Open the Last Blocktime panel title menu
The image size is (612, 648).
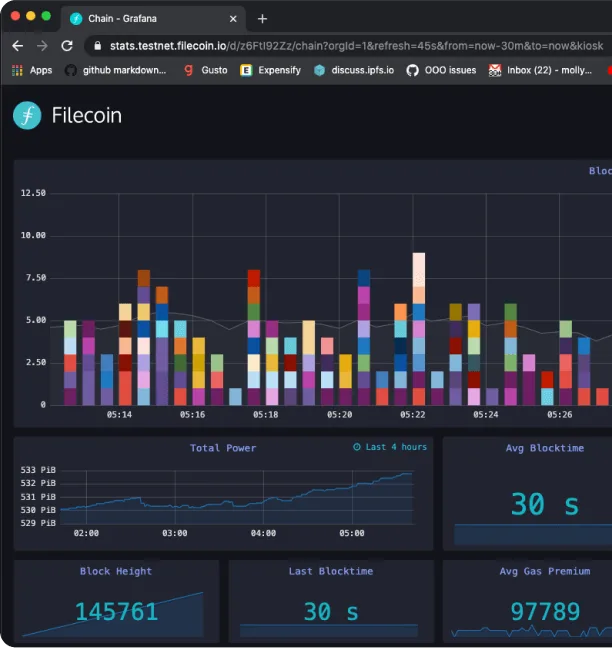[x=331, y=571]
